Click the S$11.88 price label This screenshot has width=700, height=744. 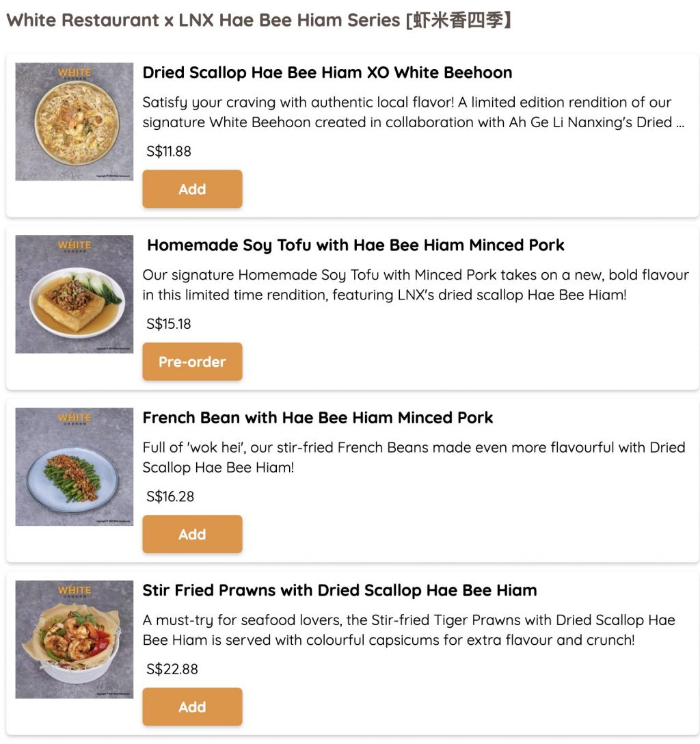[x=169, y=151]
